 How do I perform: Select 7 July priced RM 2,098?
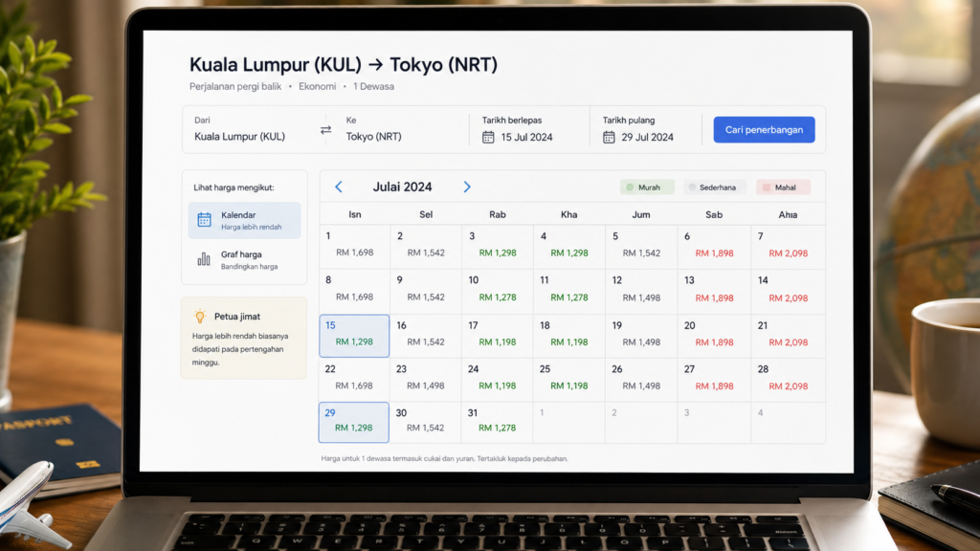coord(789,248)
